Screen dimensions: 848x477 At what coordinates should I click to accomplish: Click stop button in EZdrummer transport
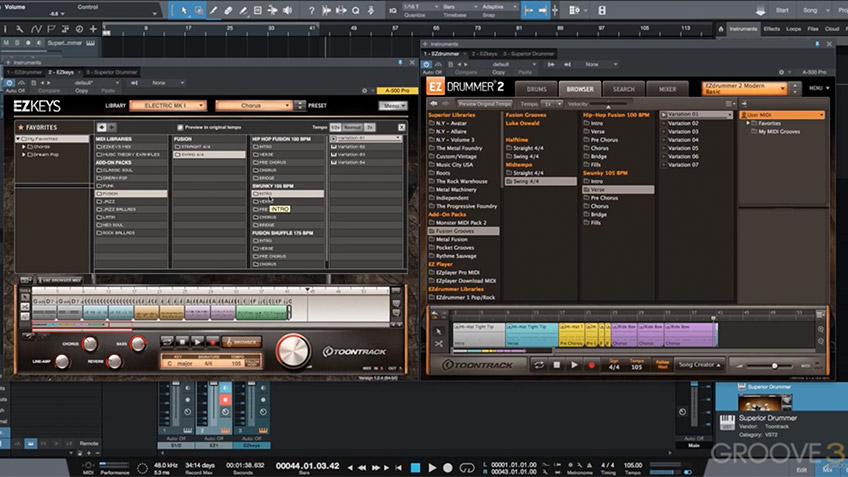(x=557, y=365)
